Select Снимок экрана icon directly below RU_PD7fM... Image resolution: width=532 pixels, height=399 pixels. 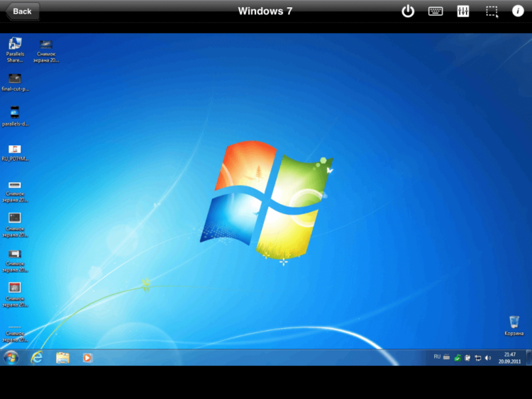click(x=15, y=191)
